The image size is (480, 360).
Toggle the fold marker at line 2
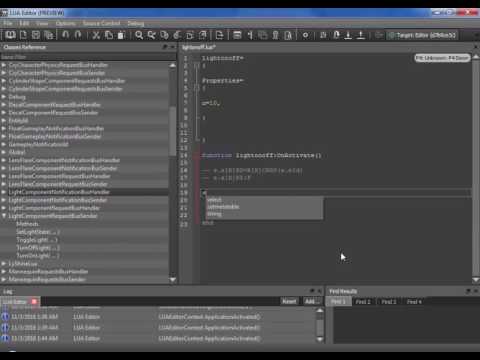coord(197,66)
